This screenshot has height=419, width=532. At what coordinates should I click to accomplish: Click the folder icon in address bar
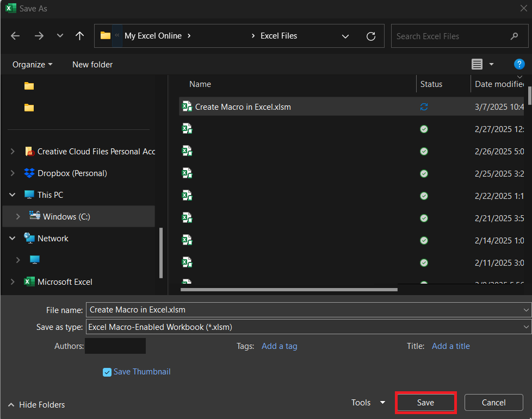106,35
